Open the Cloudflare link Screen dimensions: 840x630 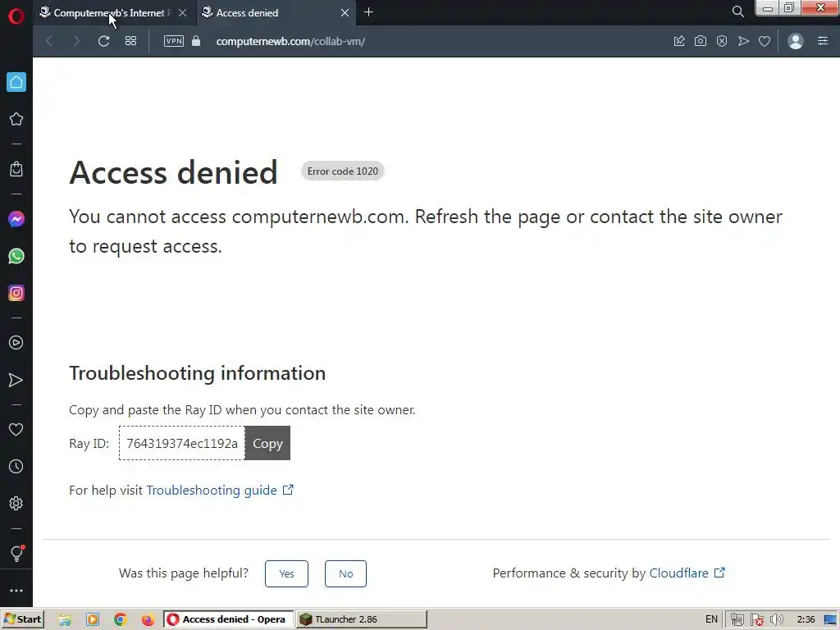point(687,573)
